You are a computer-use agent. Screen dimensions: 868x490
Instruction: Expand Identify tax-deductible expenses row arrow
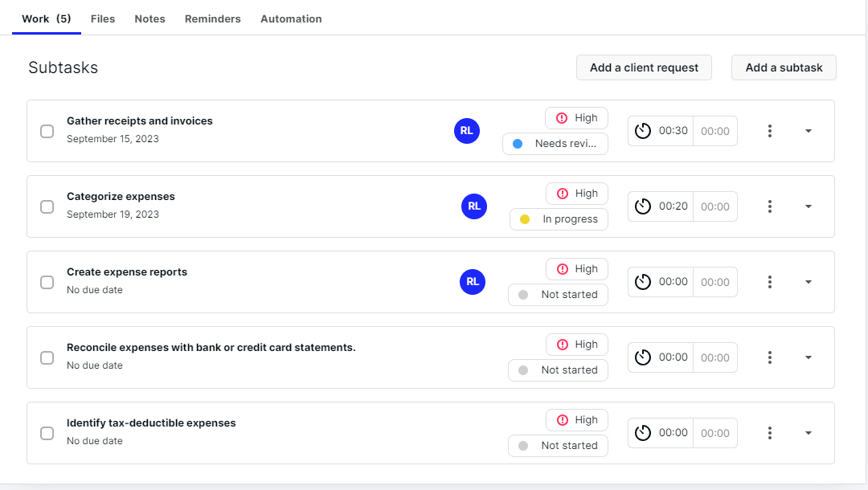click(809, 433)
